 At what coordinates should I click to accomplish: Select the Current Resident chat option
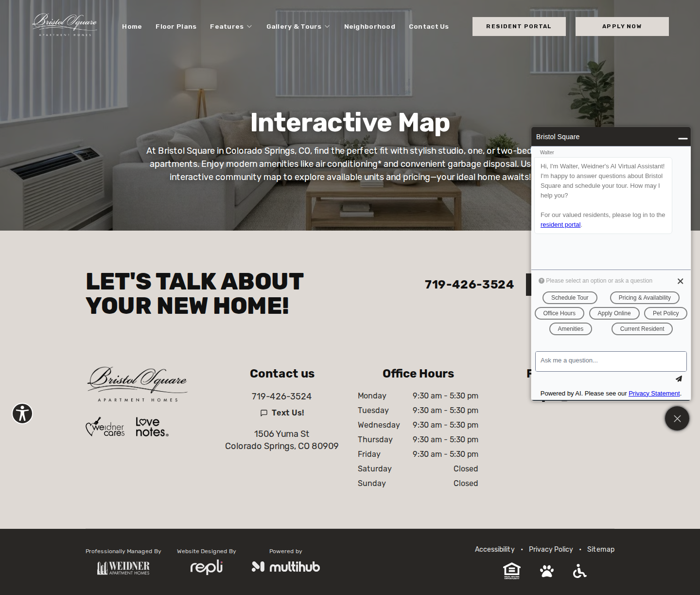pos(642,329)
